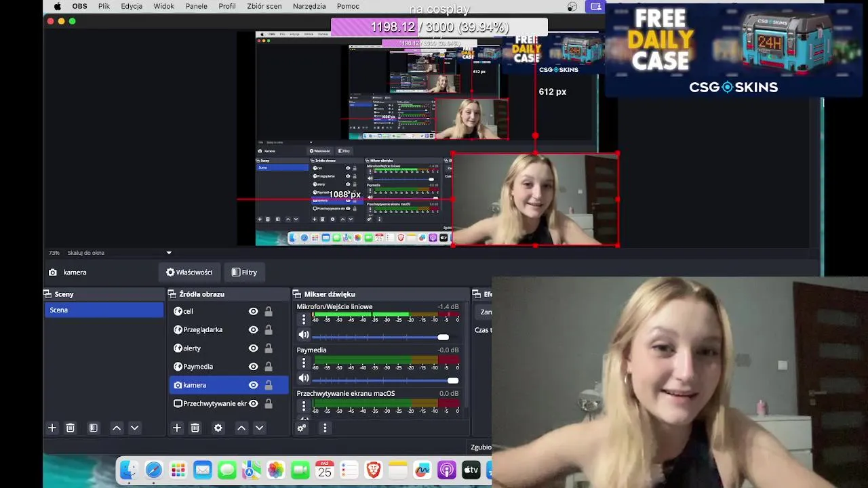The width and height of the screenshot is (868, 488).
Task: Unlock the cell source padlock
Action: pyautogui.click(x=269, y=311)
